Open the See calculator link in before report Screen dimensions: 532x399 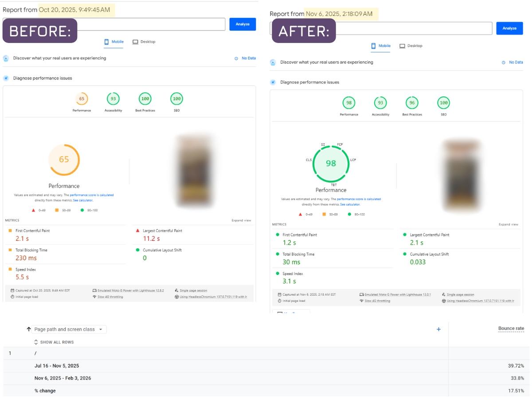tap(83, 200)
